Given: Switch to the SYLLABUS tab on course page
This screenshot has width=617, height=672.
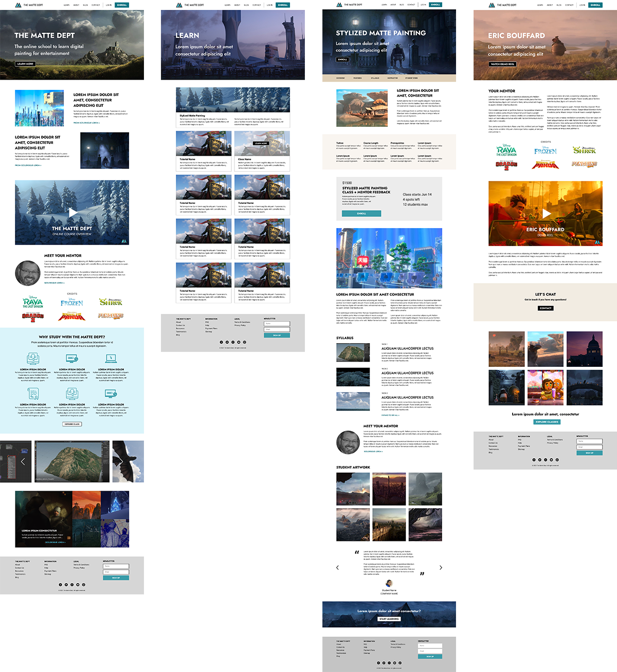Looking at the screenshot, I should coord(375,78).
